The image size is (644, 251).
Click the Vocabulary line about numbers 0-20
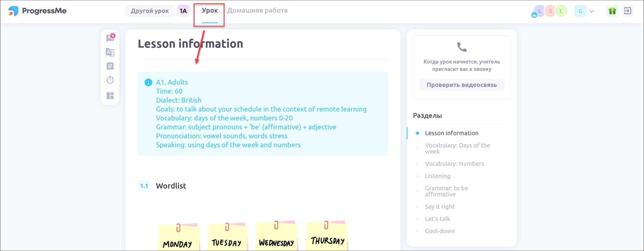click(x=224, y=118)
